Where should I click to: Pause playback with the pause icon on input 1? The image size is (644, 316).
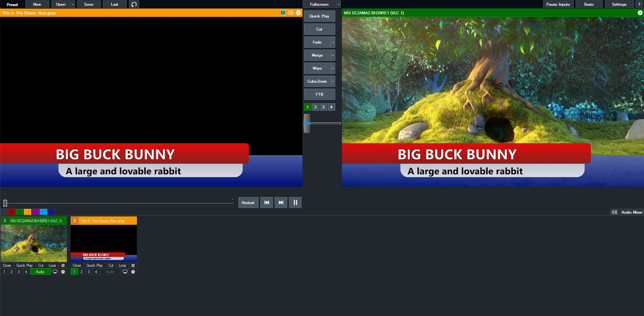click(63, 265)
